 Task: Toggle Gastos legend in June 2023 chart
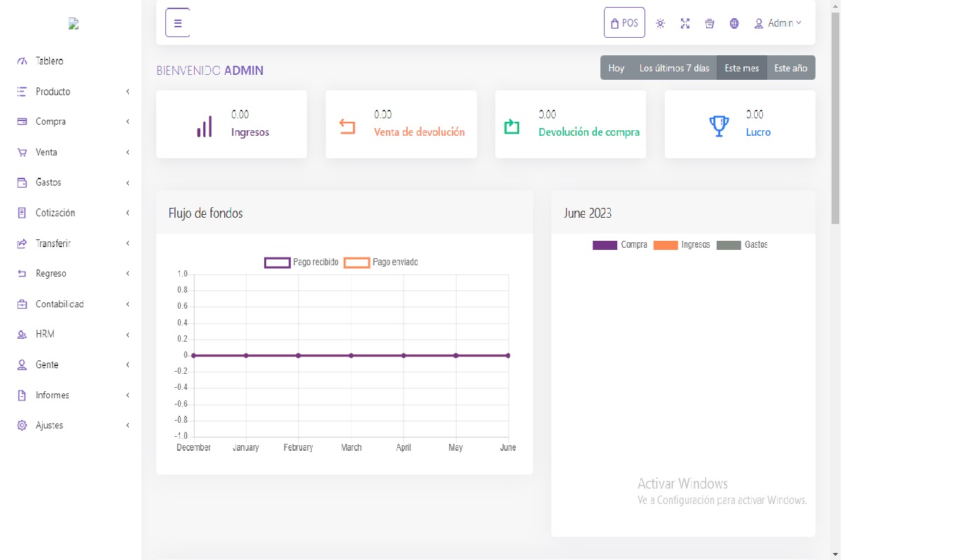coord(743,245)
